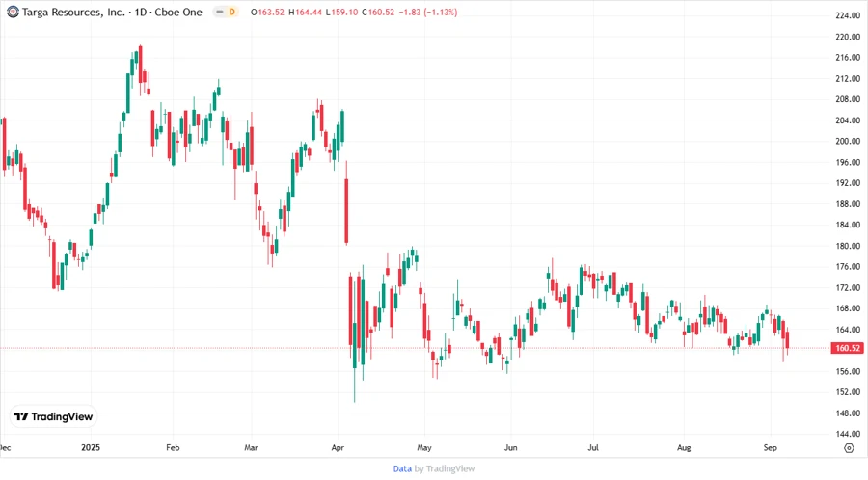This screenshot has height=480, width=868.
Task: Click the Apr label on time axis
Action: [338, 447]
